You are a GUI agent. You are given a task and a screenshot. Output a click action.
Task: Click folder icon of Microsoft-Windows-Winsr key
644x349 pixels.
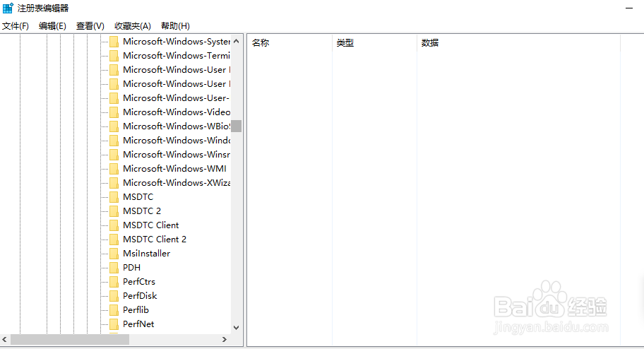[x=114, y=155]
